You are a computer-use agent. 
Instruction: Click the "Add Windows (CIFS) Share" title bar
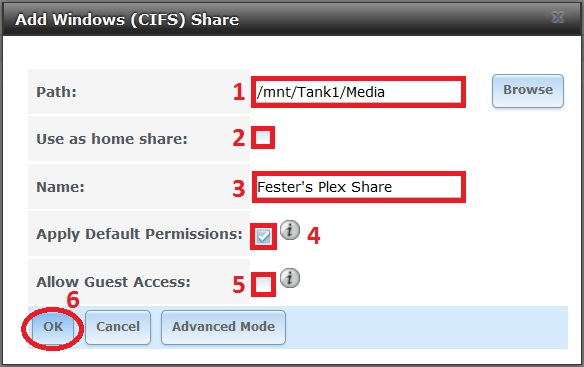[292, 19]
